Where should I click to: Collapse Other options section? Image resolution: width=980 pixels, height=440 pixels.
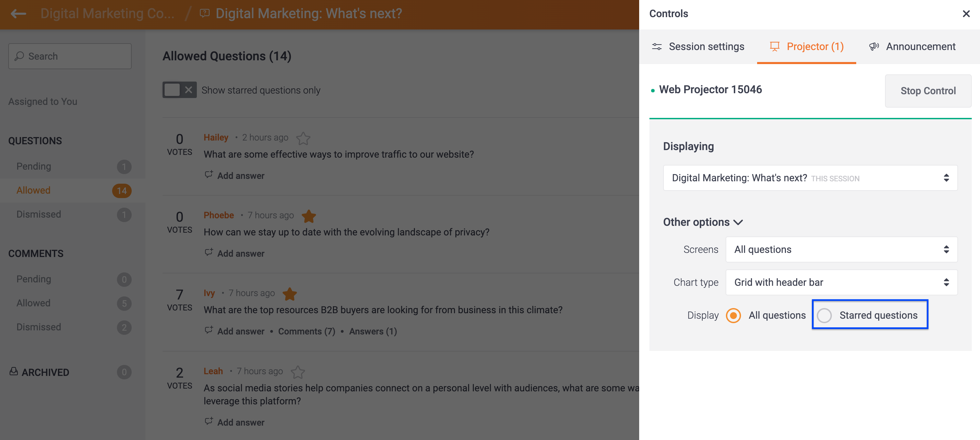pos(703,222)
